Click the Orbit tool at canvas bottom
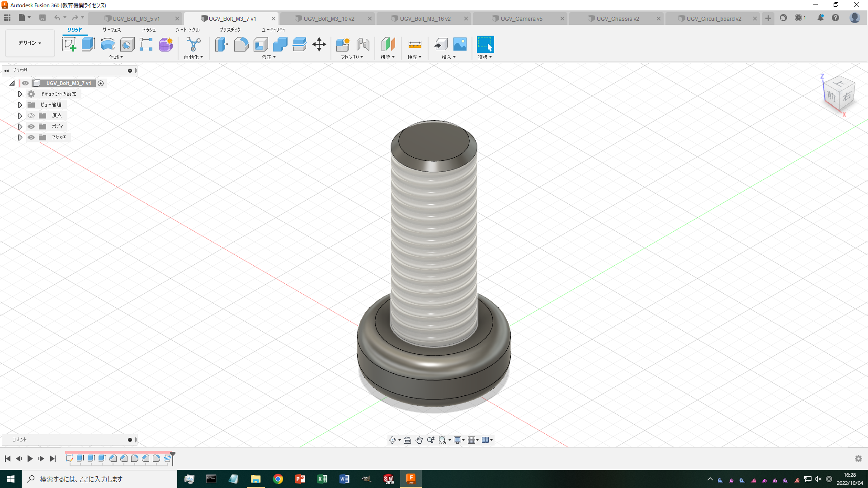The image size is (868, 488). pos(392,440)
